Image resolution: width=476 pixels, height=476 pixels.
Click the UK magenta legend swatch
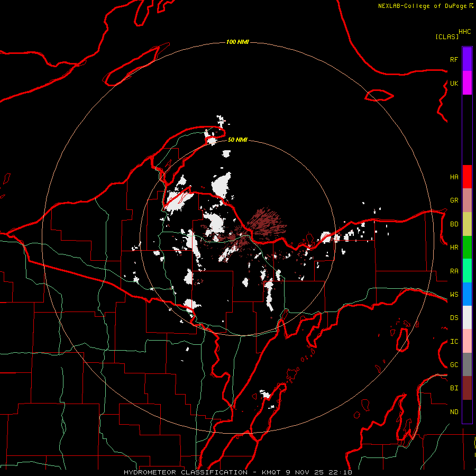[x=467, y=83]
